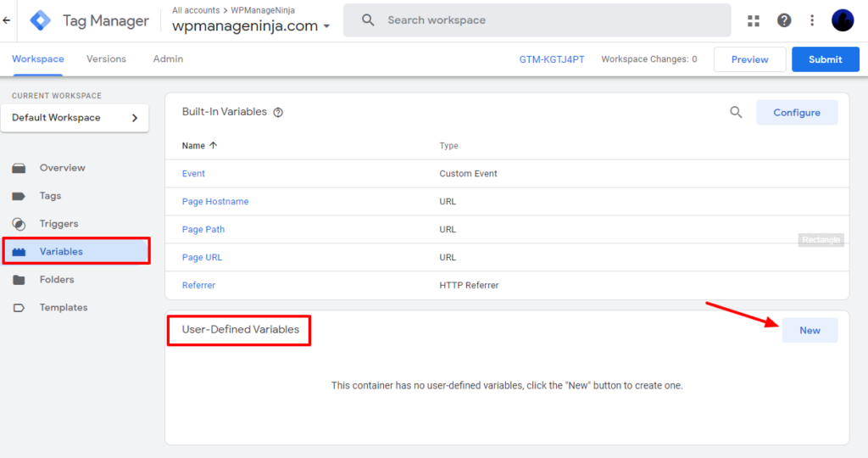Click the Search workspace input field
The width and height of the screenshot is (868, 458).
(x=537, y=20)
